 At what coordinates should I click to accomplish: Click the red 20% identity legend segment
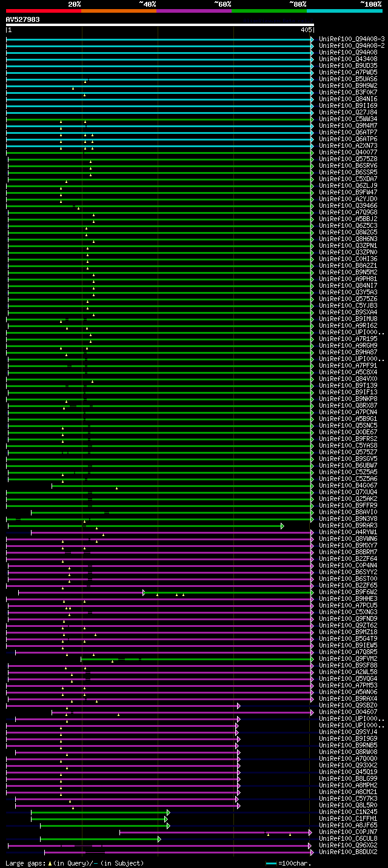click(x=44, y=11)
